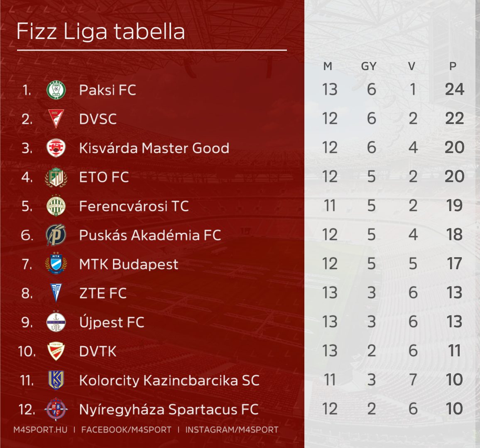This screenshot has height=448, width=480.
Task: Open the M4SPORT.HU link
Action: 40,430
